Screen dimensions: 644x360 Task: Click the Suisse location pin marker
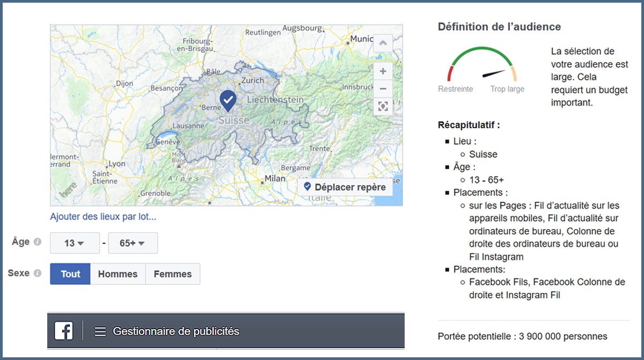click(228, 100)
